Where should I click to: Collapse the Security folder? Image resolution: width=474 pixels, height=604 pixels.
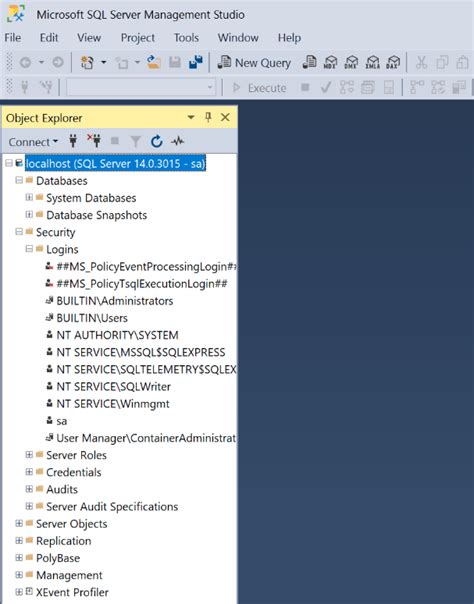[x=19, y=232]
